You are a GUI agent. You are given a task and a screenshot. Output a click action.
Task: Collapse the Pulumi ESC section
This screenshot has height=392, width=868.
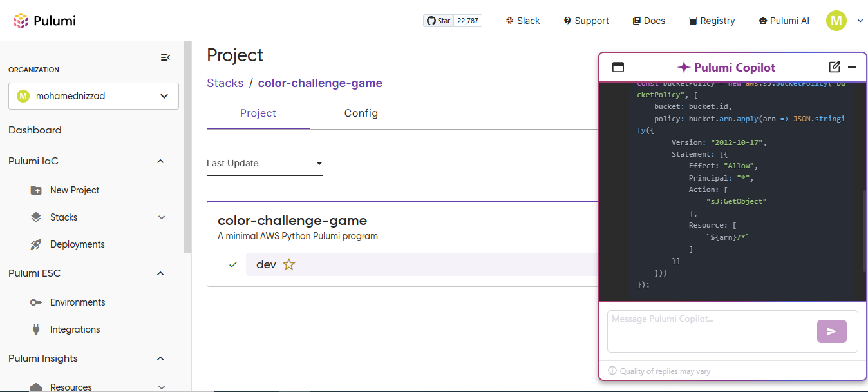pyautogui.click(x=160, y=273)
